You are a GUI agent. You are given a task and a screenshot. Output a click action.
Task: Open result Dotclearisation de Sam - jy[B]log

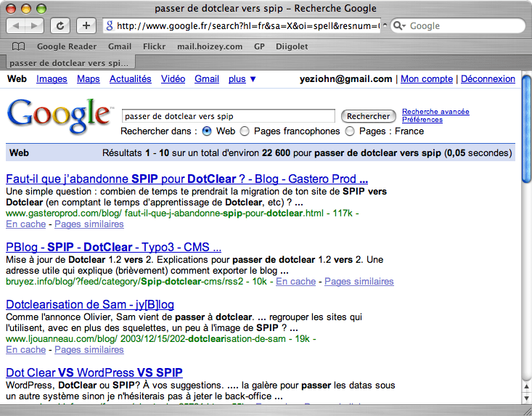click(x=90, y=305)
